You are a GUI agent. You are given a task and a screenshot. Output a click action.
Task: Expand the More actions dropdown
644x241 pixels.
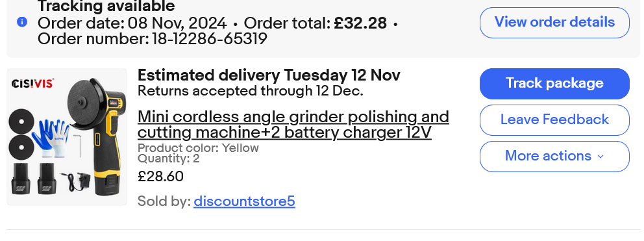click(x=554, y=157)
